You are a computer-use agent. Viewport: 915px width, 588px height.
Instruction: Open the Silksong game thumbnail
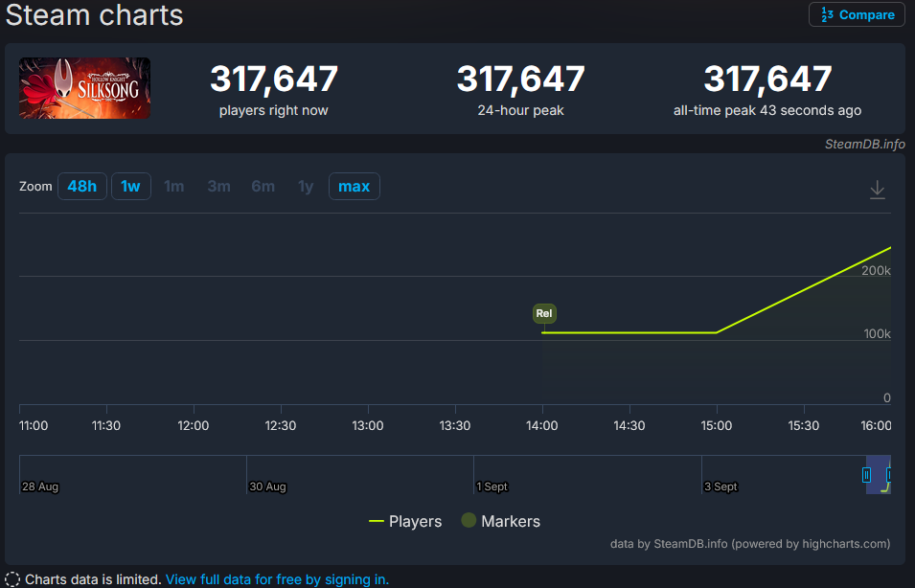[84, 88]
